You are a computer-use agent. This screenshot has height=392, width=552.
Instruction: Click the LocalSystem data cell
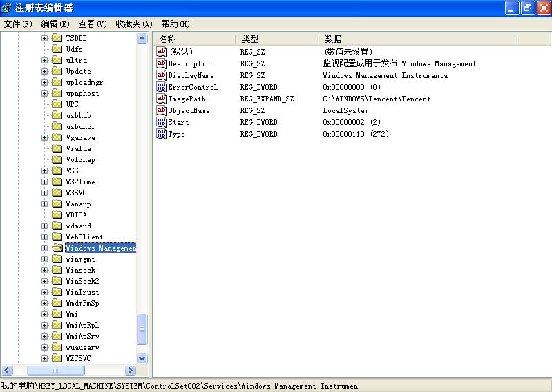[345, 110]
